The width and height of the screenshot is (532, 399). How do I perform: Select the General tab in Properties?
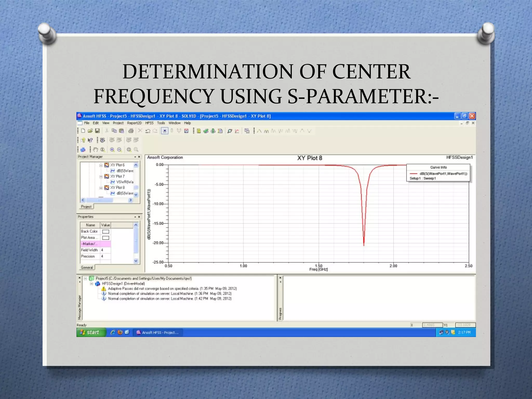pos(87,268)
